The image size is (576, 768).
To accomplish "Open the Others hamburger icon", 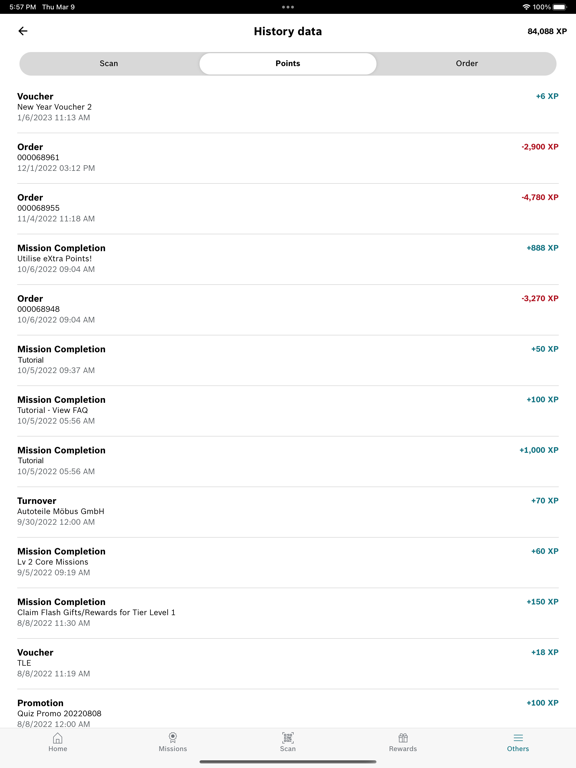I will point(518,738).
